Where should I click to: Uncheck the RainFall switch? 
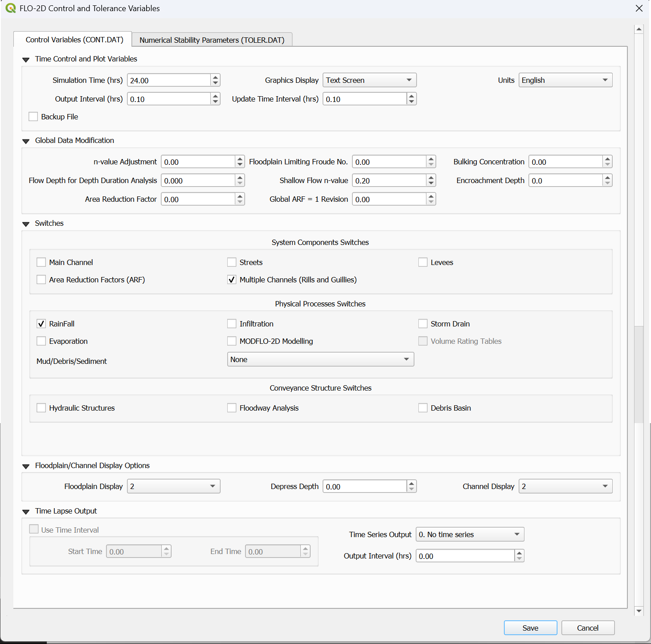[x=41, y=324]
